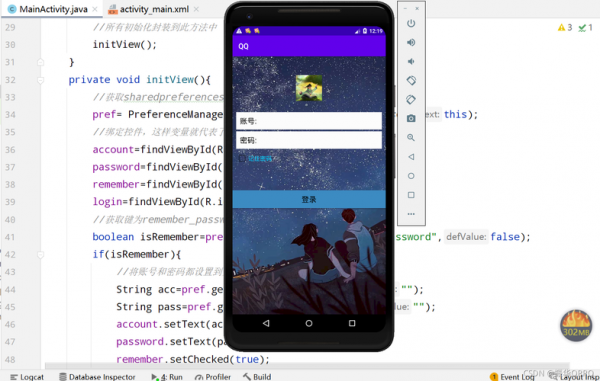
Task: Click the warning icon in phone status bar
Action: point(239,31)
